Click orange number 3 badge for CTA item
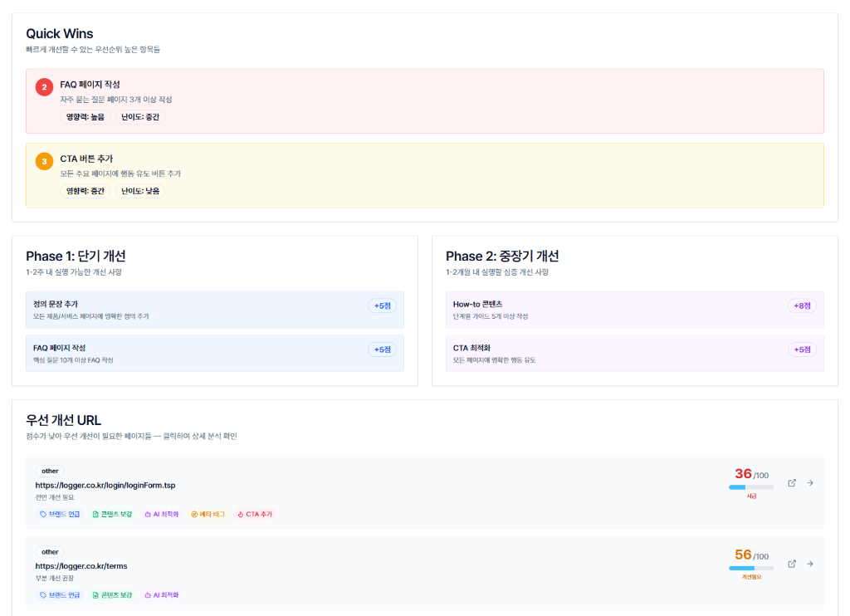 (x=45, y=161)
